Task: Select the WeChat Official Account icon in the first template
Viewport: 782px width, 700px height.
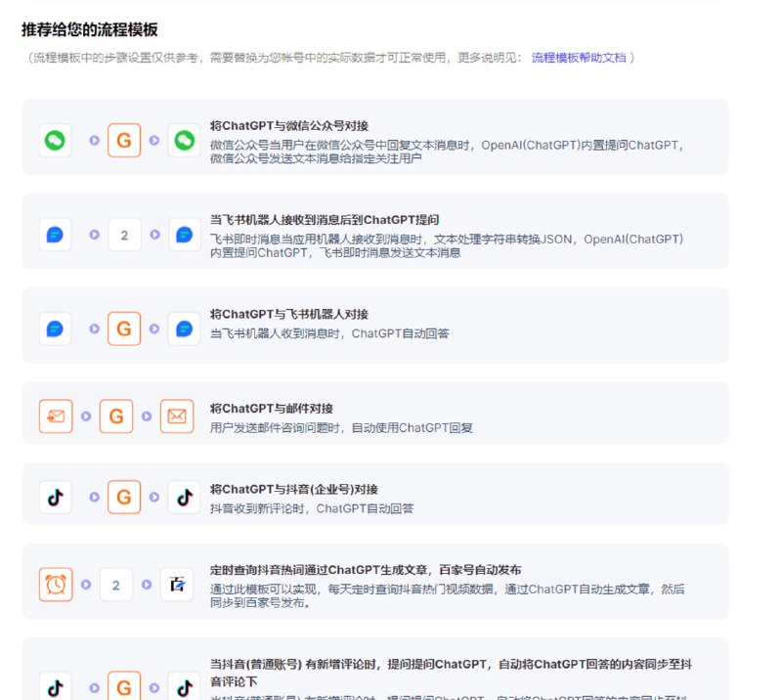Action: [55, 140]
